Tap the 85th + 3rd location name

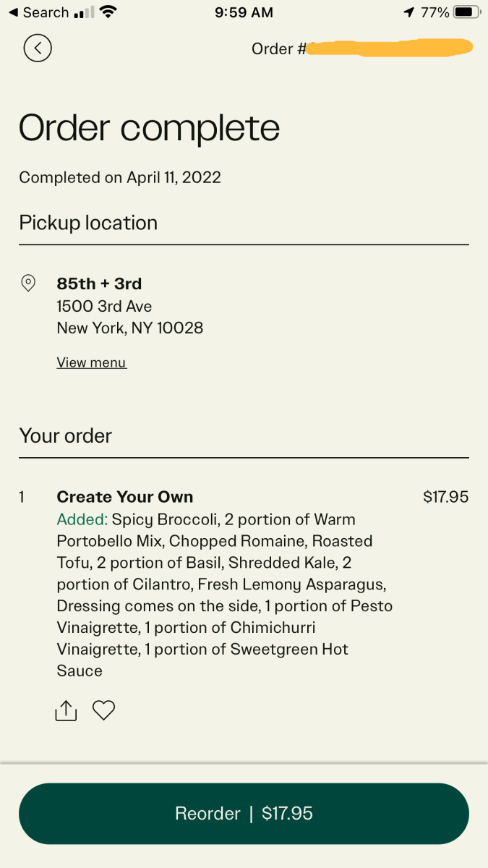tap(99, 284)
